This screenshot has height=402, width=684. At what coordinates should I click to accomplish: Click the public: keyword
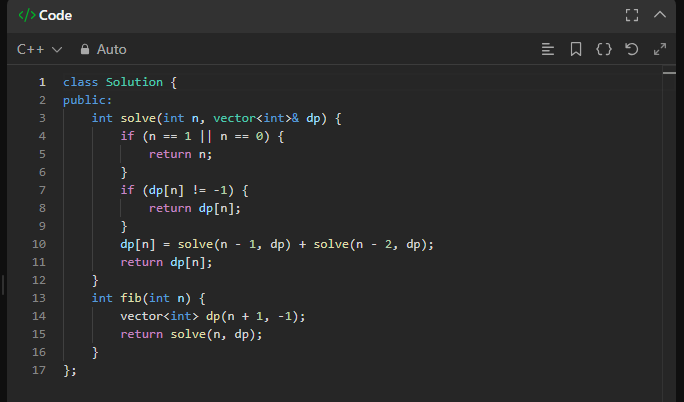88,100
